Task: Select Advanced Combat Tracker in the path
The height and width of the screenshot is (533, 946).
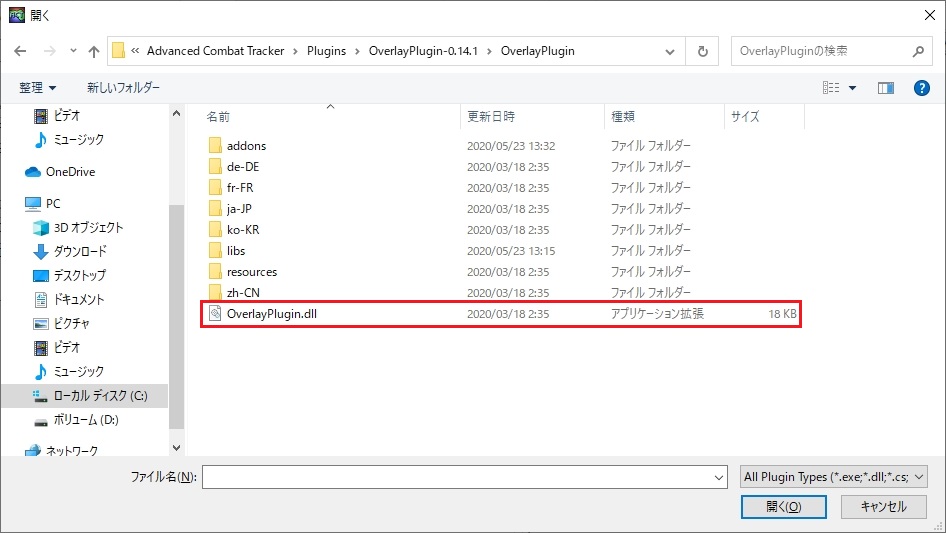Action: coord(215,51)
